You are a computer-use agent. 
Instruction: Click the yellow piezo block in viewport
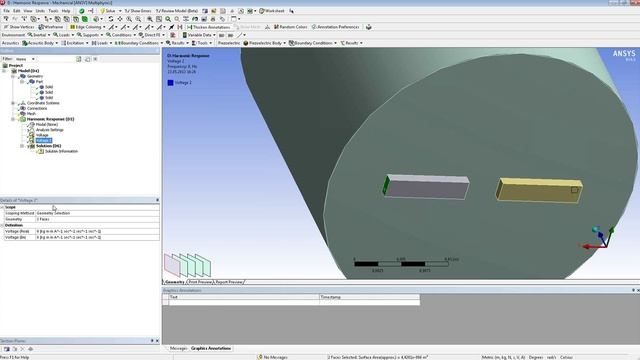(539, 190)
